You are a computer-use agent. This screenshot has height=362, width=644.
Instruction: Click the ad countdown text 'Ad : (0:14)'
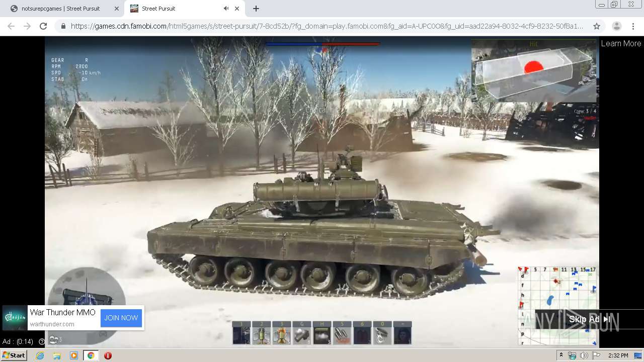pyautogui.click(x=18, y=341)
